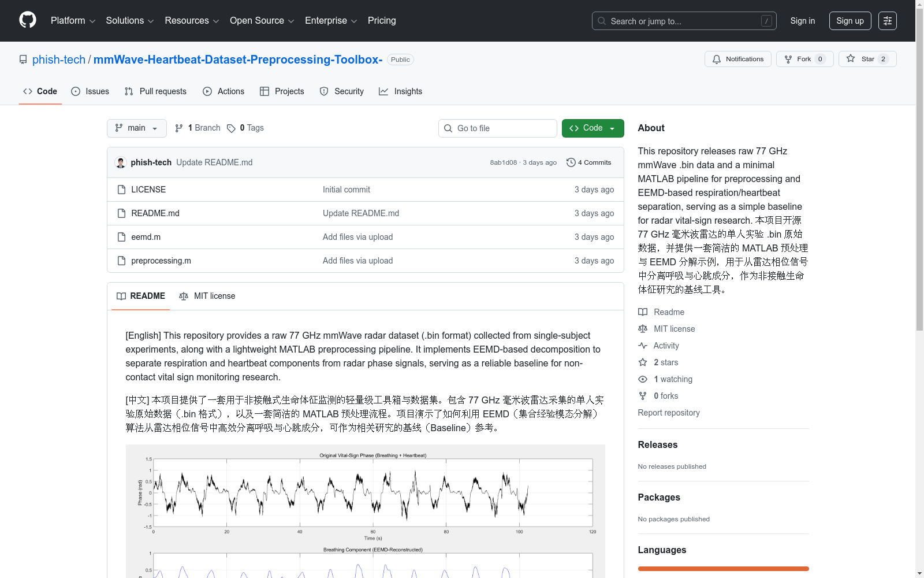Click the preprocessing.m file icon
Viewport: 924px width, 578px height.
point(121,261)
